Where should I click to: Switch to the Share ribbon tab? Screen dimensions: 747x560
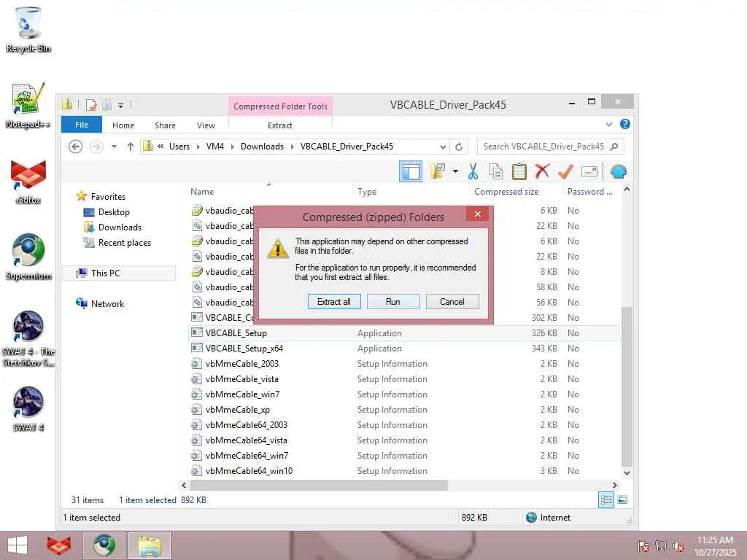coord(165,125)
